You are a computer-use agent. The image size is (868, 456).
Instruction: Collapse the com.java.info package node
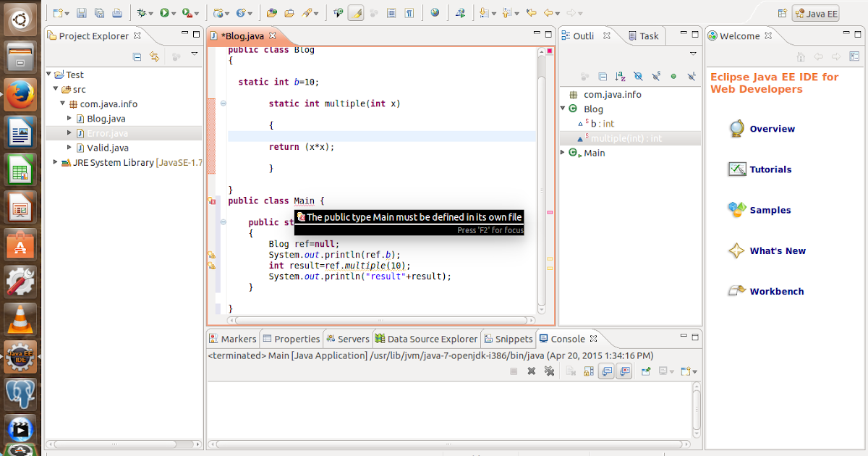point(63,104)
